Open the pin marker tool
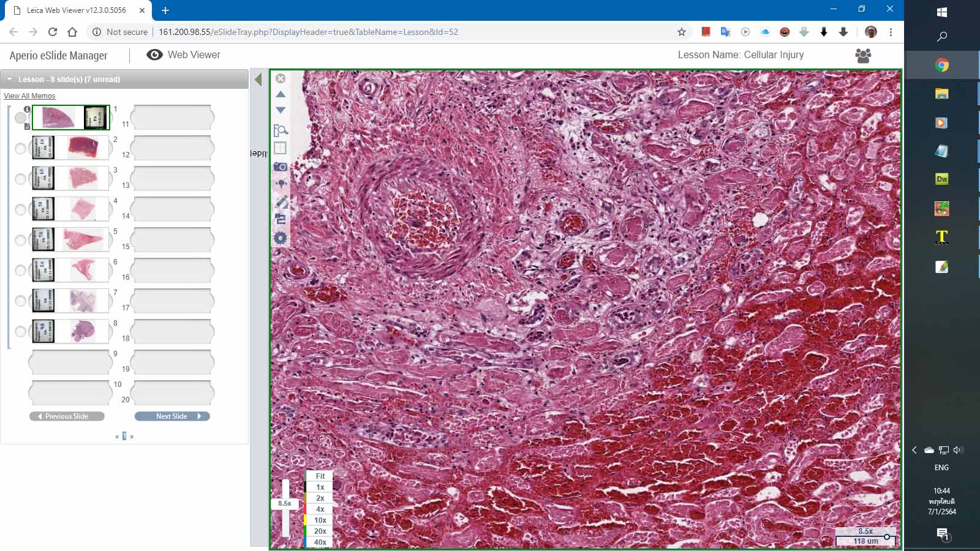980x551 pixels. (281, 184)
